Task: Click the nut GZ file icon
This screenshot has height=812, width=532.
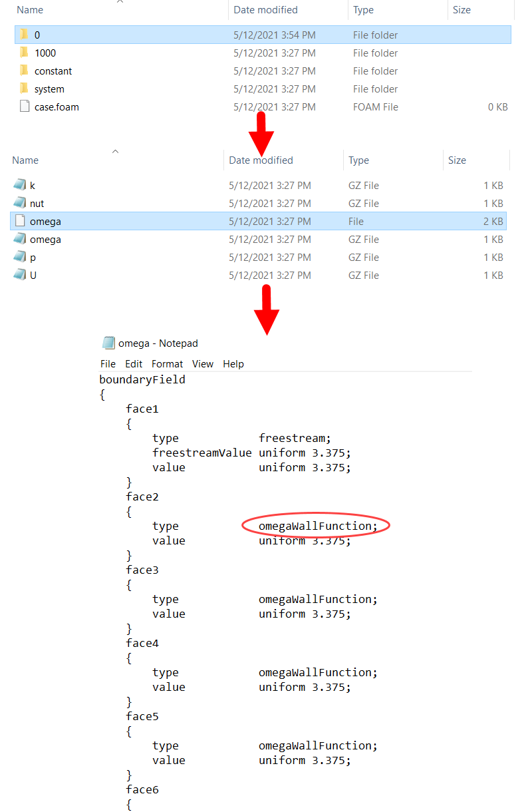Action: [19, 203]
